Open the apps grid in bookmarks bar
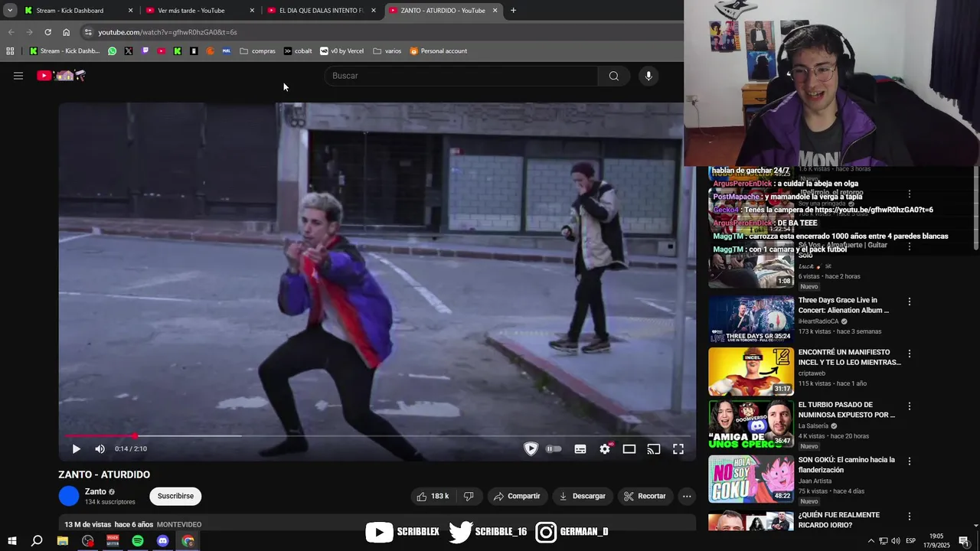The width and height of the screenshot is (980, 551). pyautogui.click(x=10, y=51)
